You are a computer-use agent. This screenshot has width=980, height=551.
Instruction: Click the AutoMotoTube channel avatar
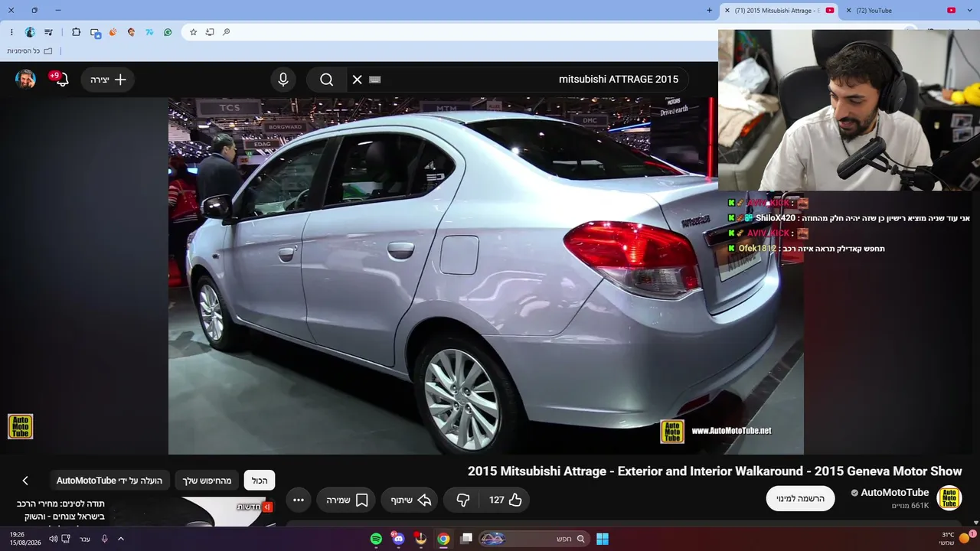pyautogui.click(x=949, y=498)
